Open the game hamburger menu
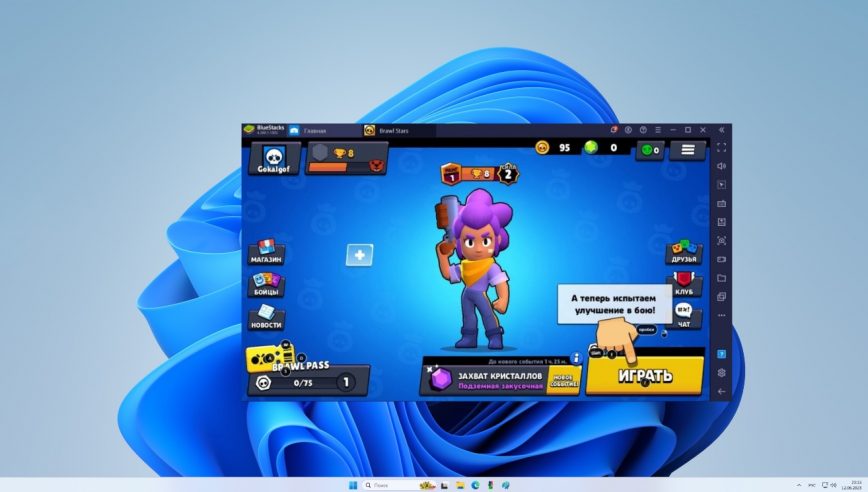Screen dimensions: 868x492 (686, 149)
